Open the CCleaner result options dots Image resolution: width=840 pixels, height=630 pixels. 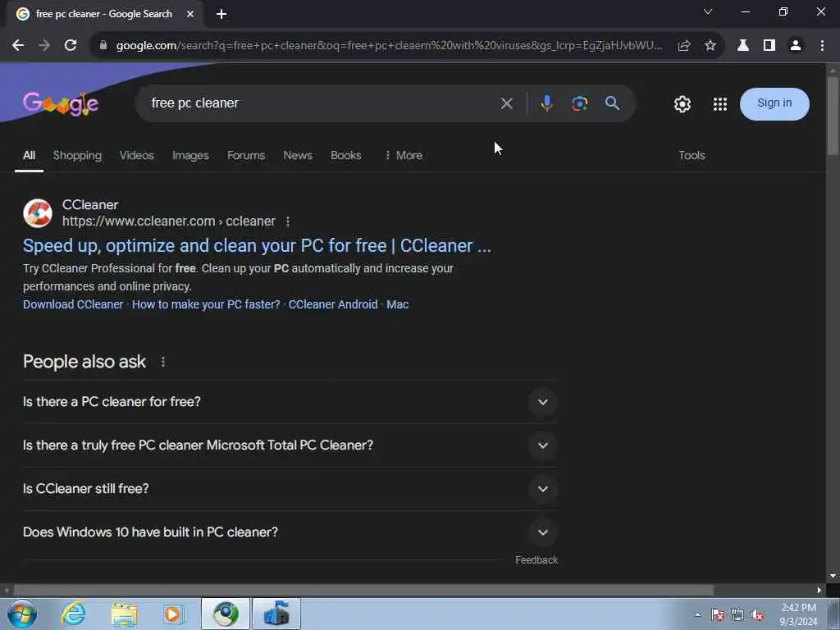point(288,221)
